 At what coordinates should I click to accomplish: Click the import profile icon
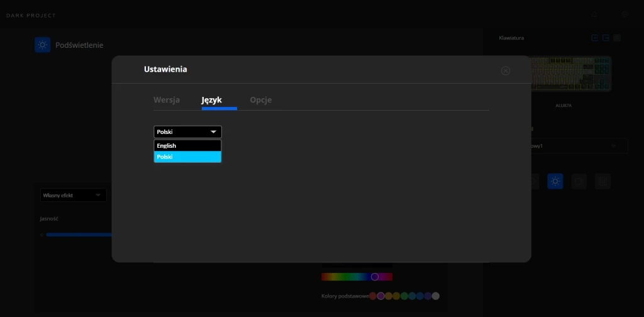click(595, 38)
